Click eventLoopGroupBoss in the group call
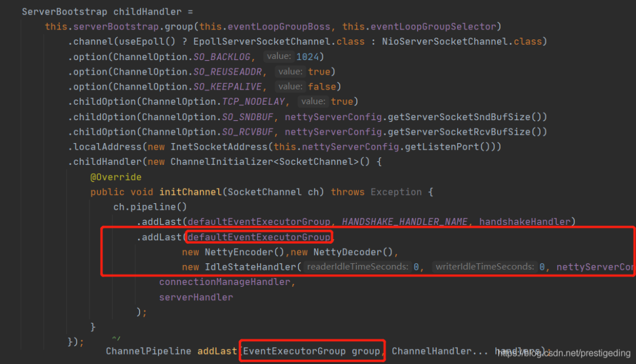This screenshot has width=636, height=364. click(279, 27)
